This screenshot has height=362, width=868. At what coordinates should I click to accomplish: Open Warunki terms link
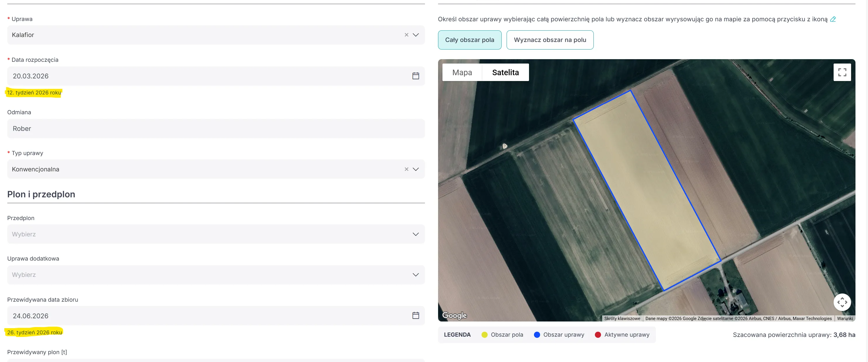(844, 319)
